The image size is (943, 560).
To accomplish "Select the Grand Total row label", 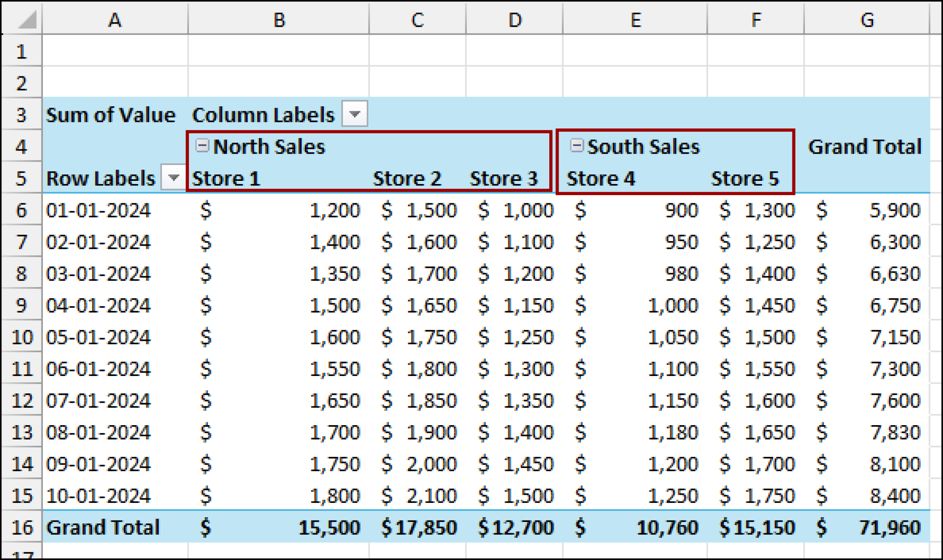I will point(103,527).
